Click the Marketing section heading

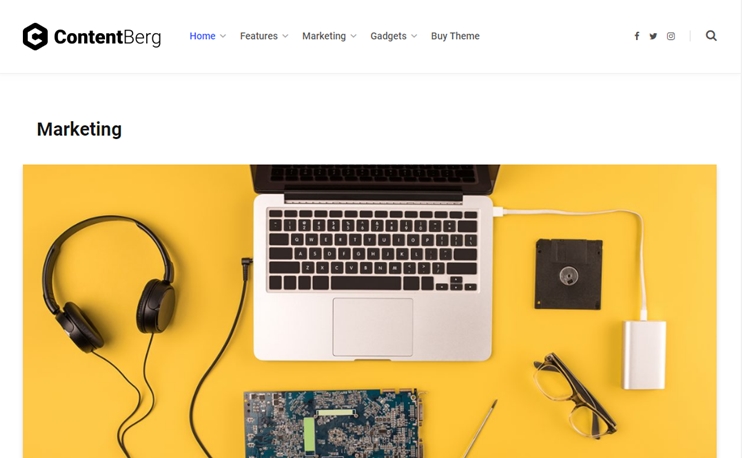(79, 129)
